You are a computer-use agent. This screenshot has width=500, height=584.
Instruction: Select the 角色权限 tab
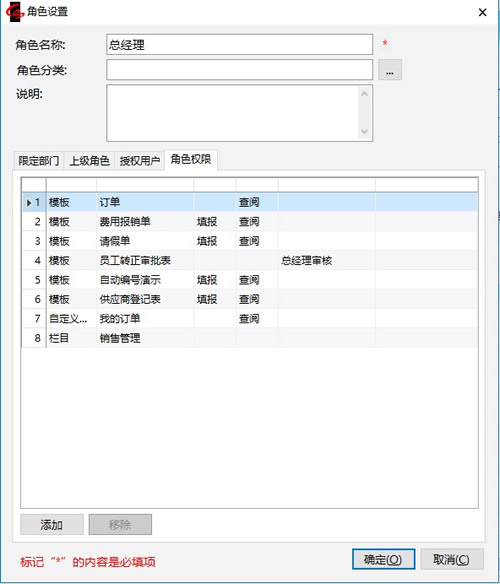(191, 160)
